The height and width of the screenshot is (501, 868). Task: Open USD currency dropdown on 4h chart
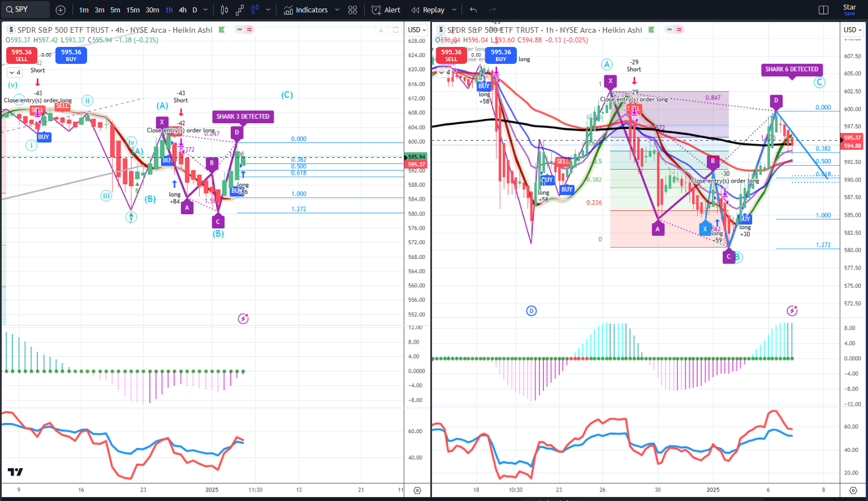coord(417,30)
